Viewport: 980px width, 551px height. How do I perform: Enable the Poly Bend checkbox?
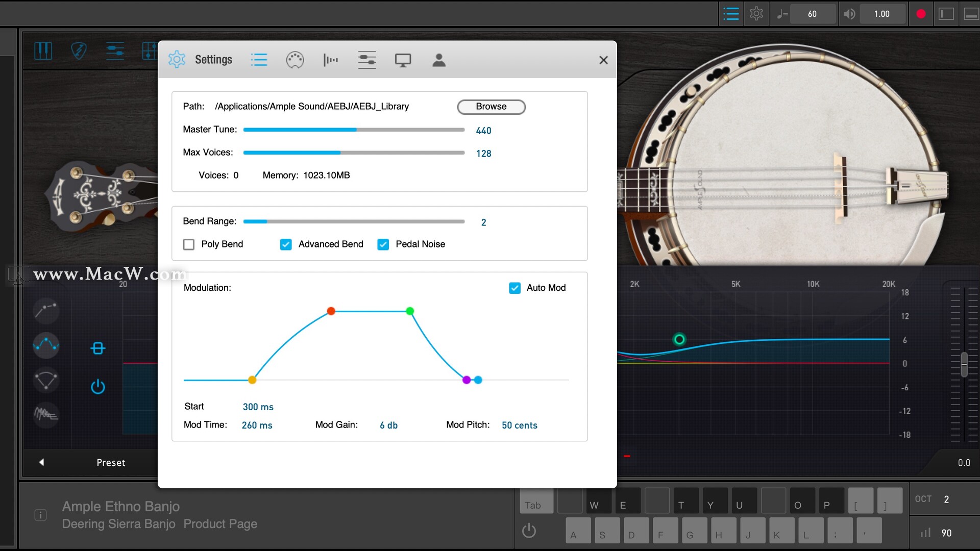[189, 244]
